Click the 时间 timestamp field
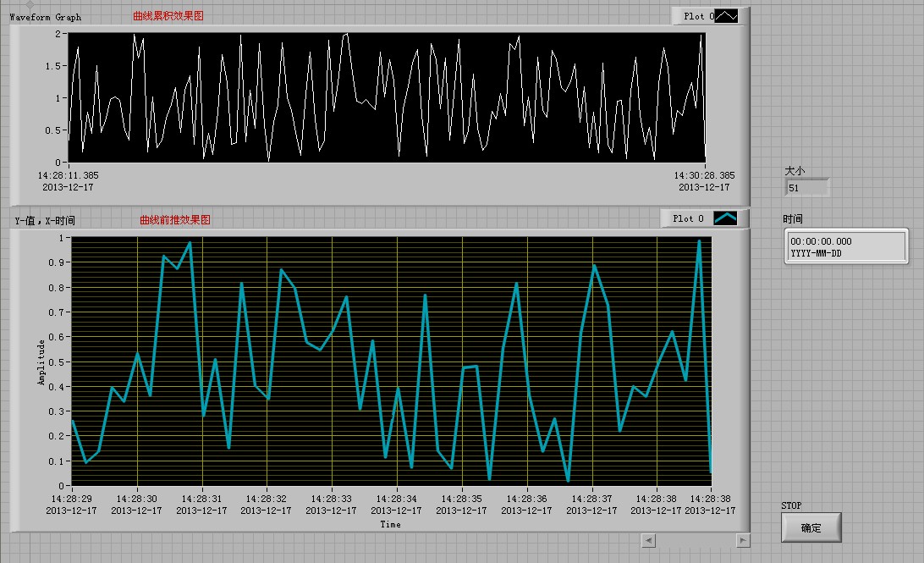The width and height of the screenshot is (924, 563). point(845,246)
